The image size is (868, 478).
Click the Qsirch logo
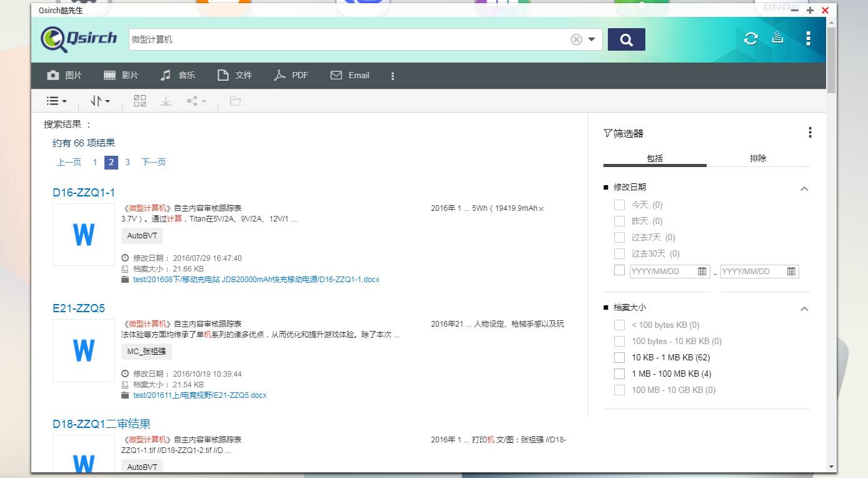[x=79, y=39]
